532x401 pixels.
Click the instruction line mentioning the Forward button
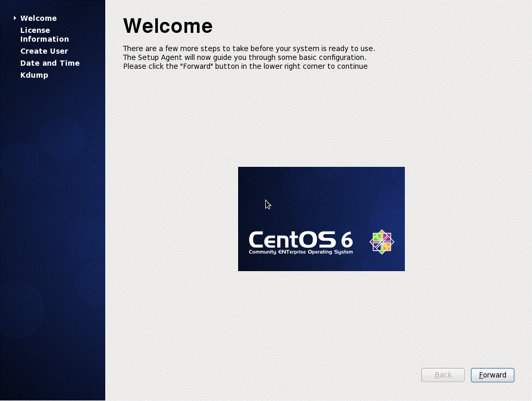tap(245, 66)
